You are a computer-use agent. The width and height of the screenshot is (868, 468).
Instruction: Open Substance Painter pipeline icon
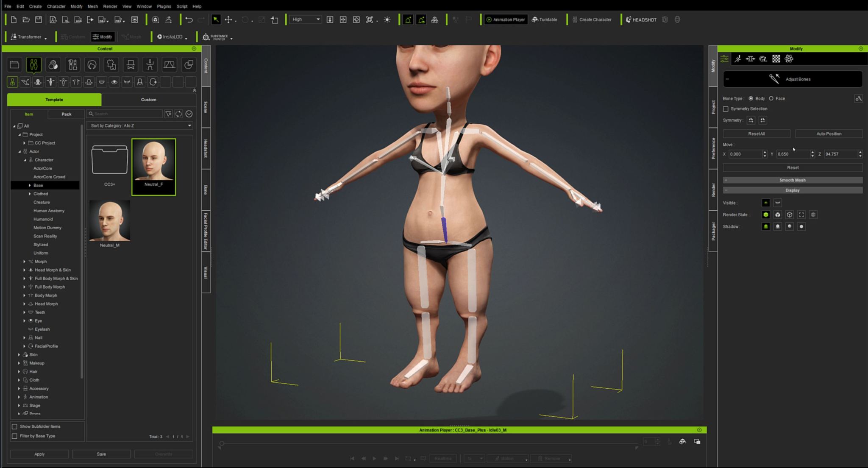(216, 37)
